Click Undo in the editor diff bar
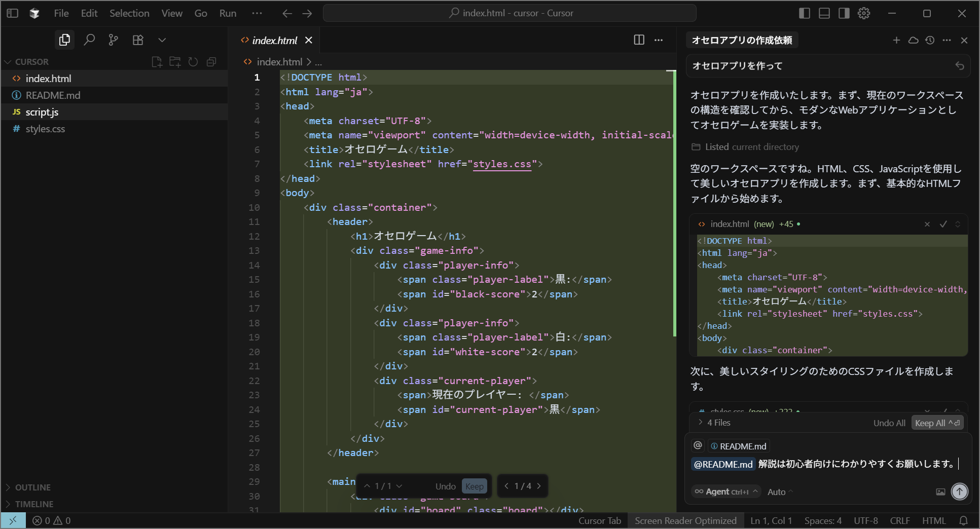This screenshot has width=980, height=529. pos(446,486)
